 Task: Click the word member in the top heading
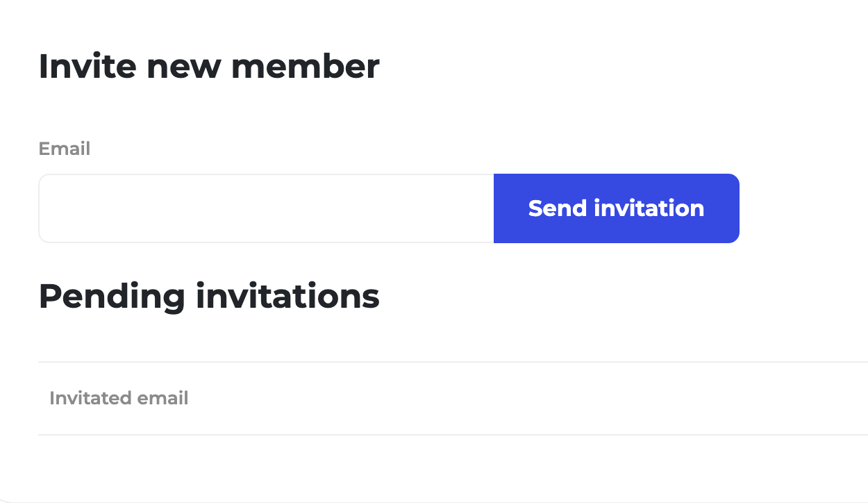305,67
